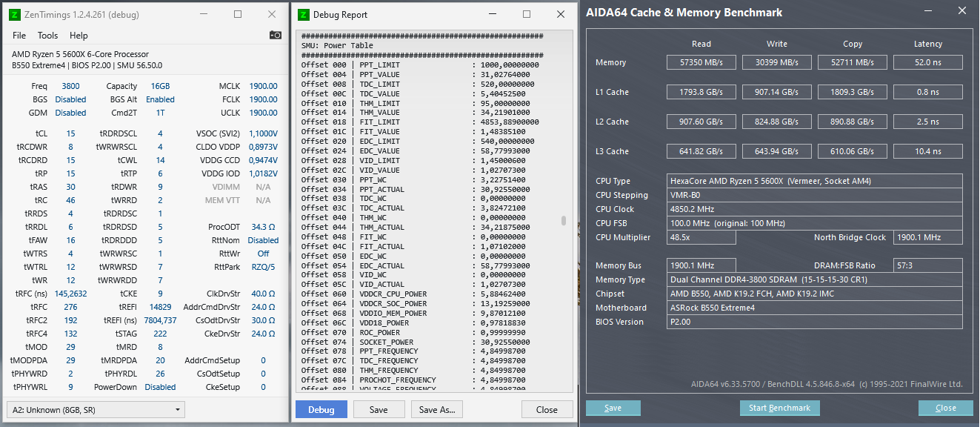
Task: Click L2 Cache Write value 824.88 GB/s
Action: click(777, 122)
